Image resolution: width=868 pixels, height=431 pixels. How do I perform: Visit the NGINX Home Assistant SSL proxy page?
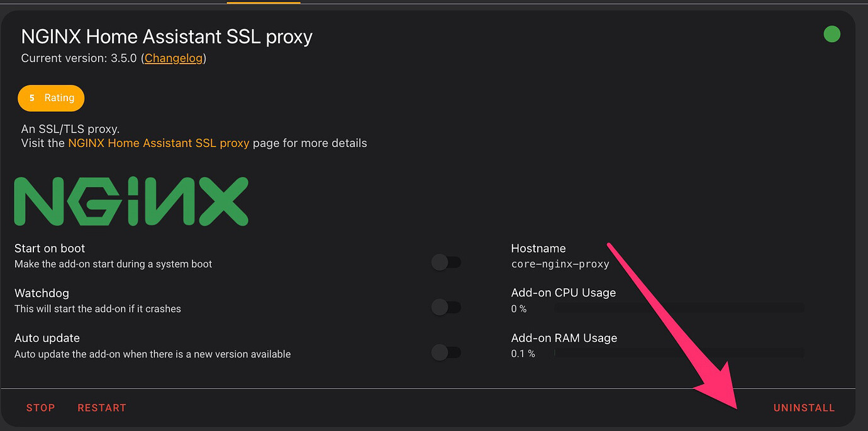pyautogui.click(x=159, y=143)
